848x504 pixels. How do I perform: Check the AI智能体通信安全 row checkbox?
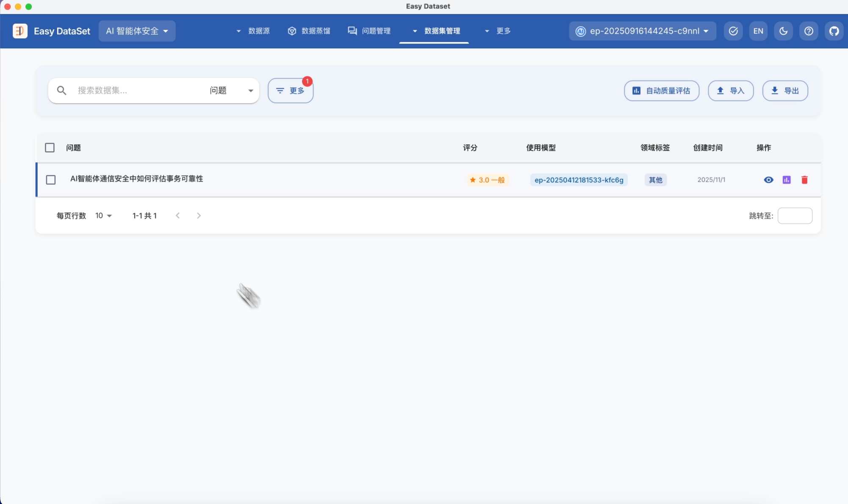click(51, 180)
